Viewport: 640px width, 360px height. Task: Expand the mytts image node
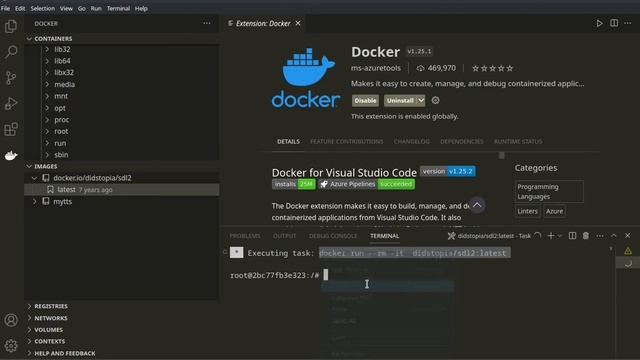pyautogui.click(x=35, y=202)
